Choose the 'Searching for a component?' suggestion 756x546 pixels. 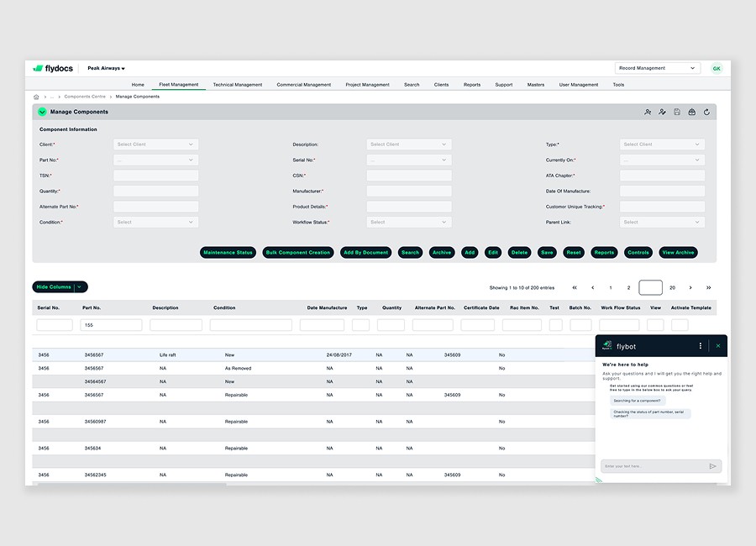pos(639,401)
